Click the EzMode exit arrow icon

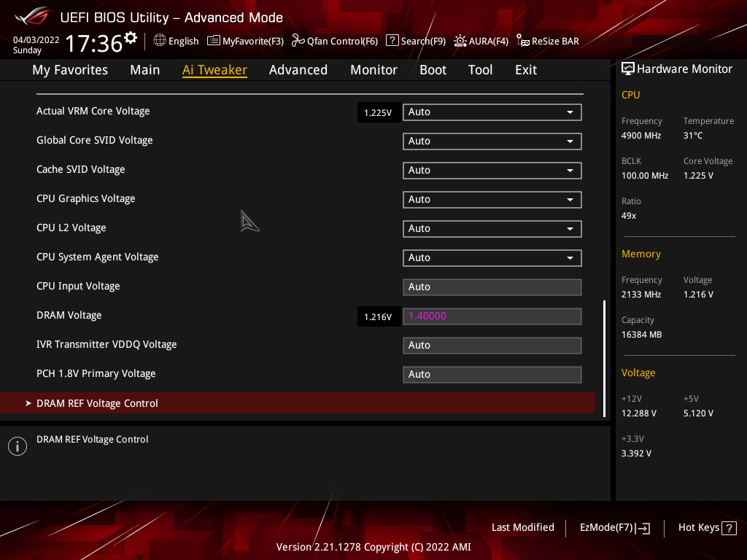coord(643,528)
